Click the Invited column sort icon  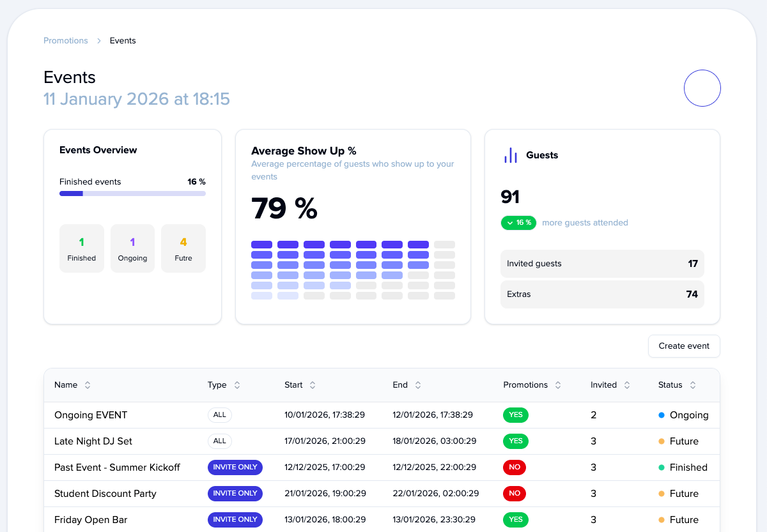[627, 385]
